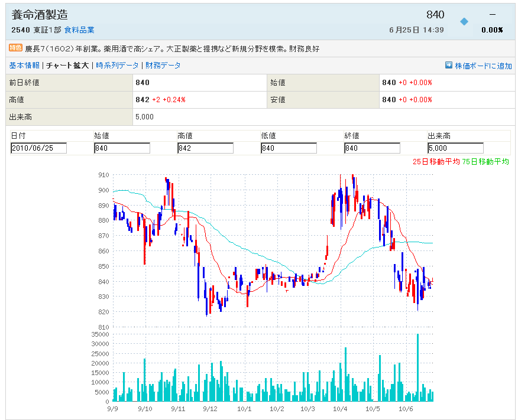
Task: Click the 安値 row label
Action: [x=278, y=100]
